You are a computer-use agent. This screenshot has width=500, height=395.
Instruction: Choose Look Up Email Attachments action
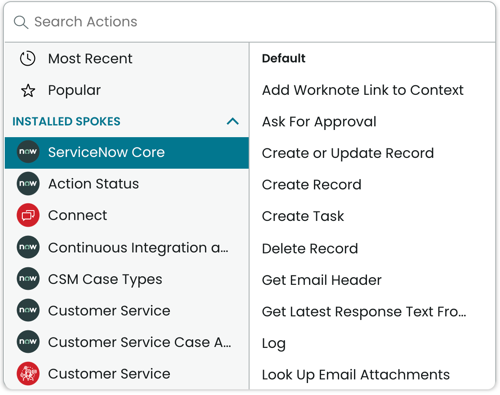pyautogui.click(x=356, y=375)
